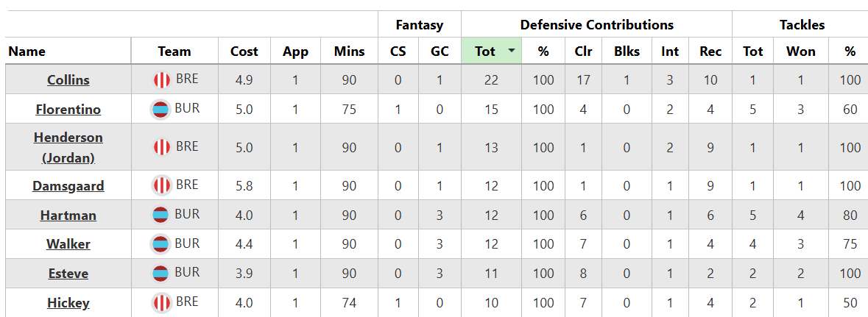Screen dimensions: 868x317
Task: Open the Tot column sort dropdown arrow
Action: point(512,51)
